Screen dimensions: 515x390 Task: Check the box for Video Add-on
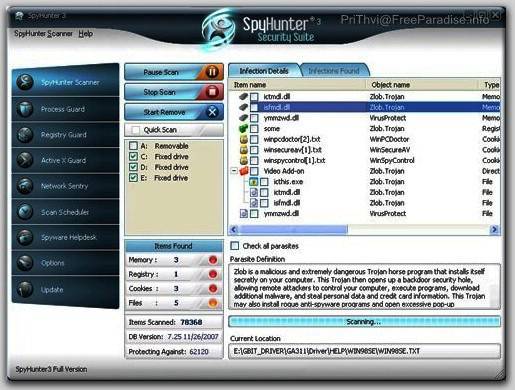254,171
